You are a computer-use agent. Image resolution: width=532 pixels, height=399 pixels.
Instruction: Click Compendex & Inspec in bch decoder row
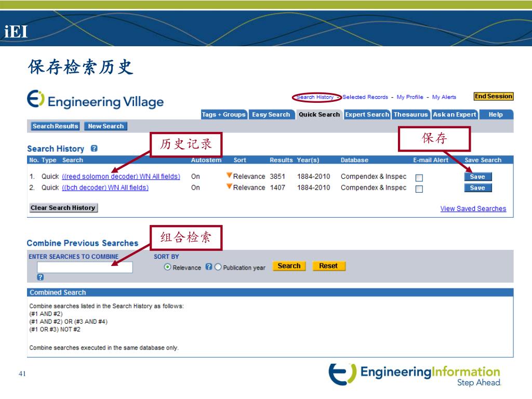374,188
